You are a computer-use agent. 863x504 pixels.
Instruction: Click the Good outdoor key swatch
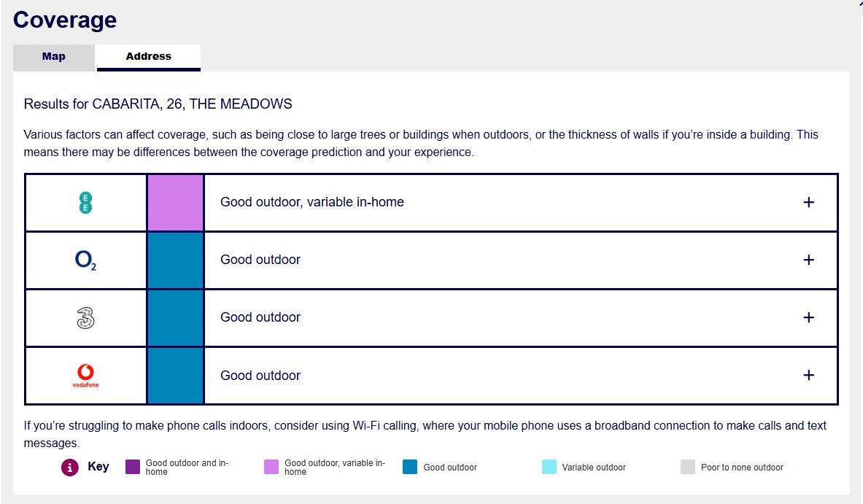coord(410,467)
